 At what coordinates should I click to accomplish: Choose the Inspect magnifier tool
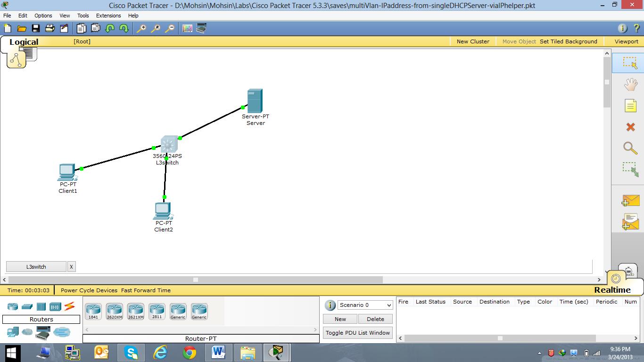coord(630,148)
